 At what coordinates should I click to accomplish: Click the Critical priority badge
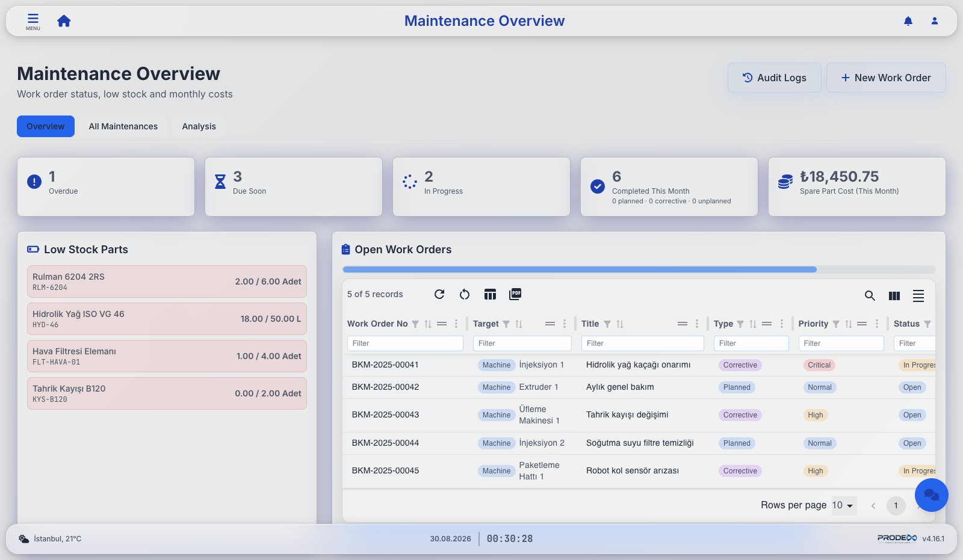coord(819,365)
